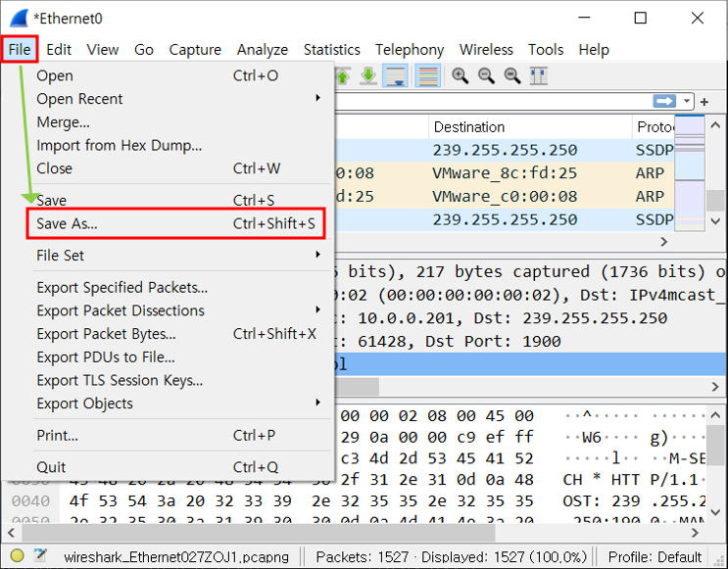
Task: Open the File menu
Action: pos(20,49)
